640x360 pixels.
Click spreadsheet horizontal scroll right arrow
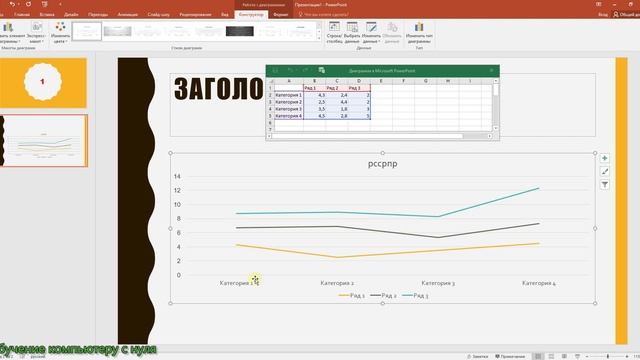(x=489, y=136)
